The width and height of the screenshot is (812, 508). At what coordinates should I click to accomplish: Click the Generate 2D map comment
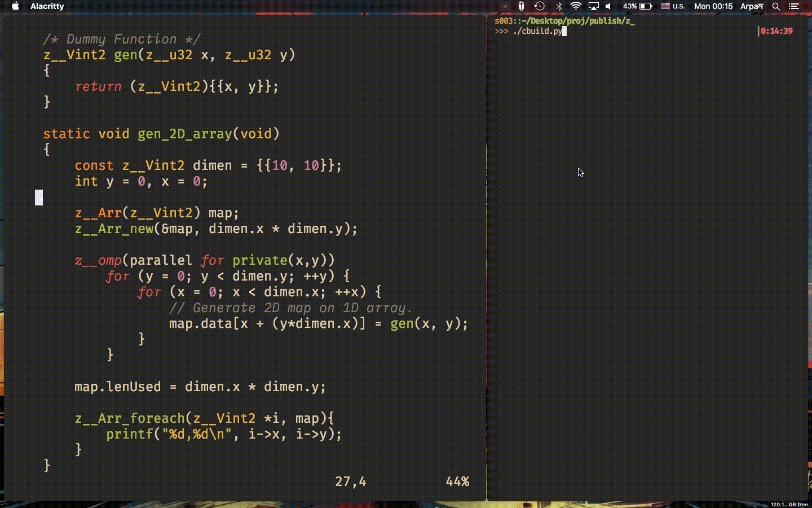[291, 308]
